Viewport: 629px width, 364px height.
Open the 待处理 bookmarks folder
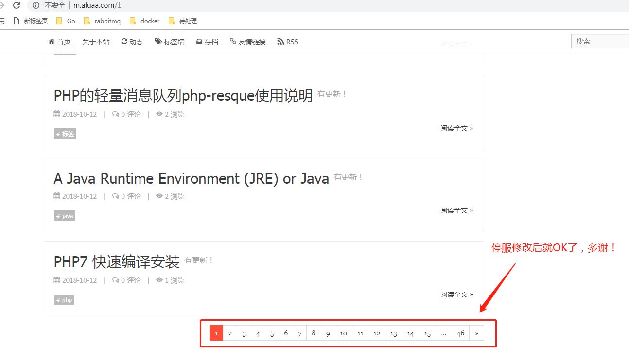(x=183, y=21)
